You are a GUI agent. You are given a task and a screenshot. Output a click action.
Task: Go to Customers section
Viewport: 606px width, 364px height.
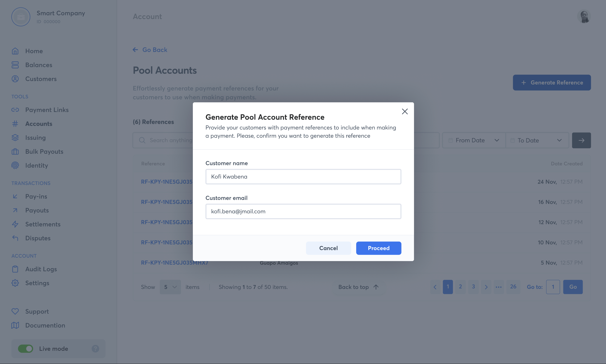click(41, 79)
